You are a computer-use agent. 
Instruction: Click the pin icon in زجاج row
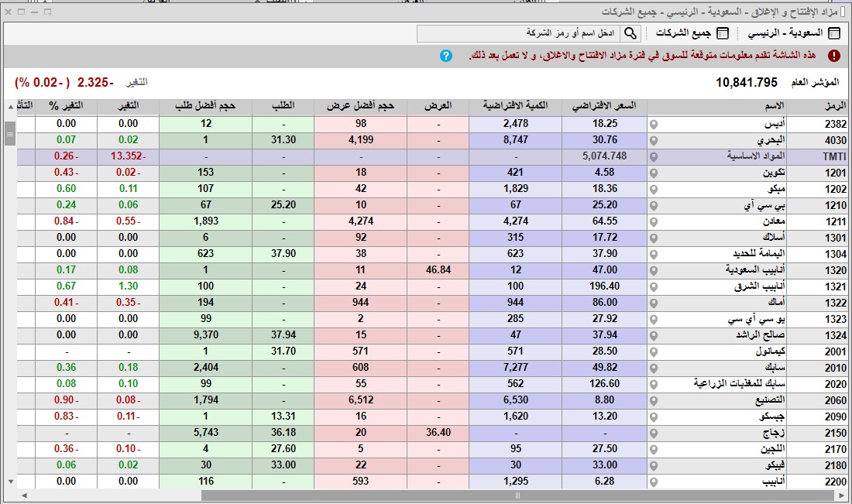click(654, 434)
